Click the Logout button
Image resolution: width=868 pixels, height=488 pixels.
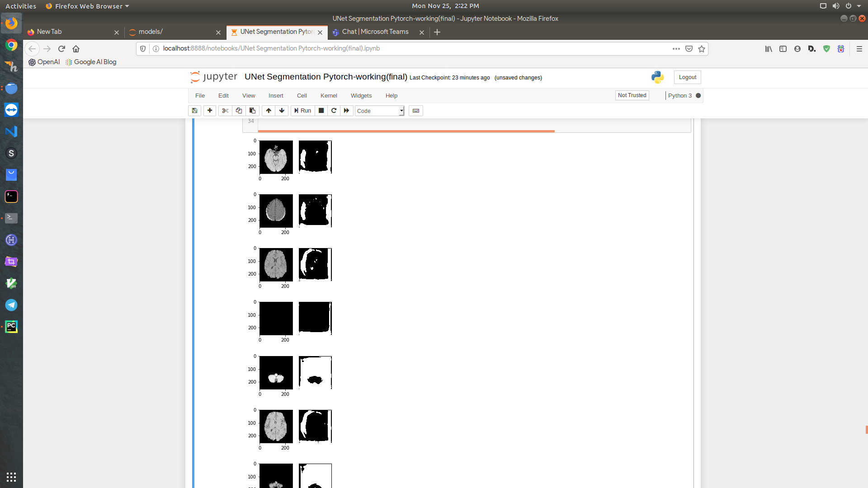[x=687, y=77]
